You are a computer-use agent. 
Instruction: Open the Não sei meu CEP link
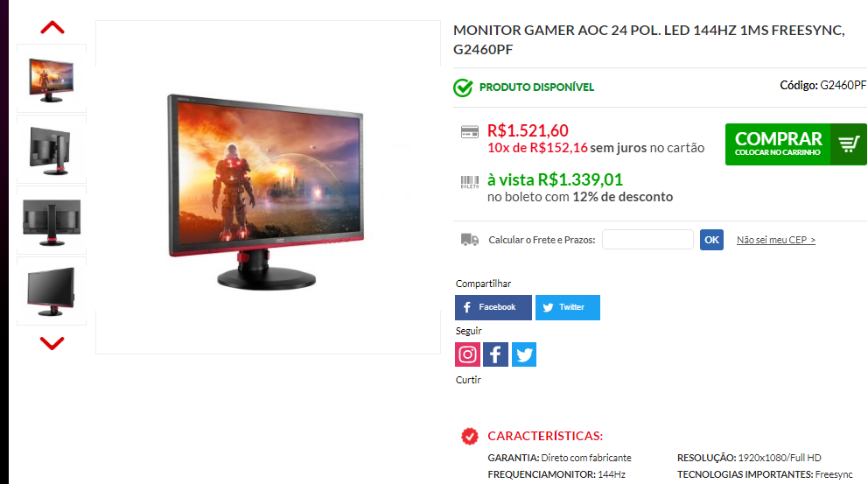(775, 240)
